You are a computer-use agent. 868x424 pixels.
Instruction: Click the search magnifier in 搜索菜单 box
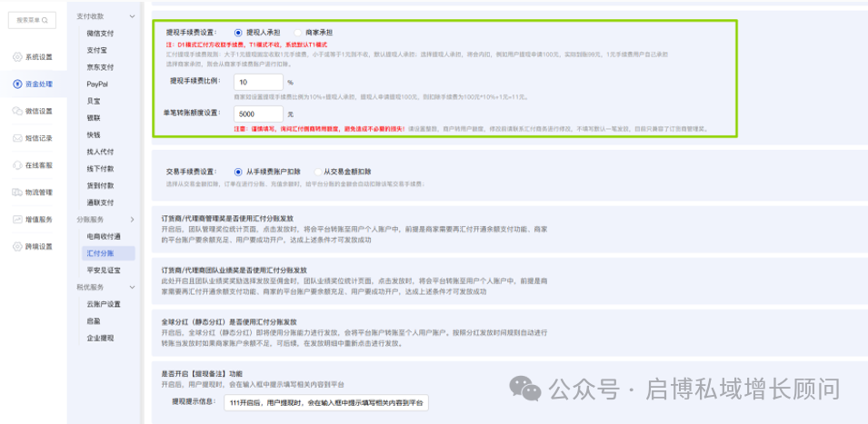pos(50,18)
